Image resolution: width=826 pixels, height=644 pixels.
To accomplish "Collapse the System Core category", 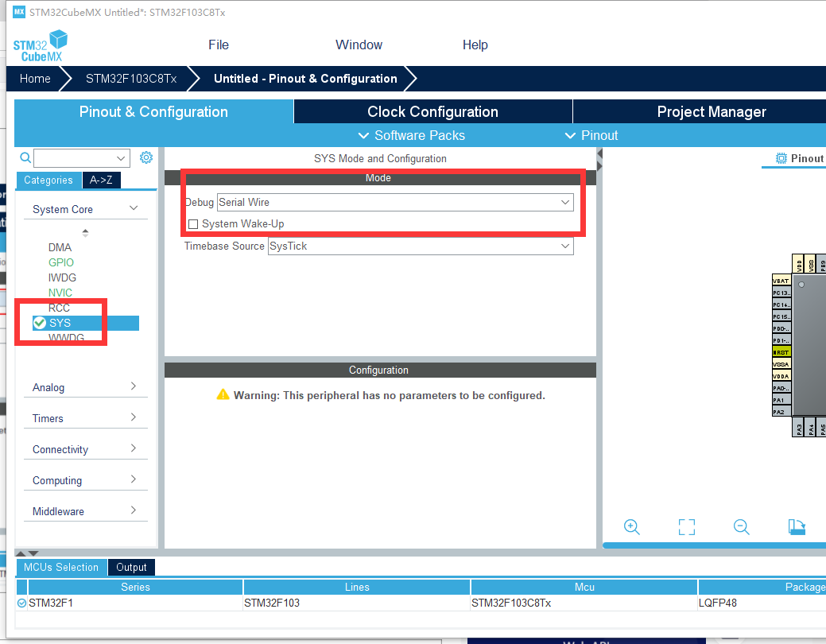I will pos(85,209).
